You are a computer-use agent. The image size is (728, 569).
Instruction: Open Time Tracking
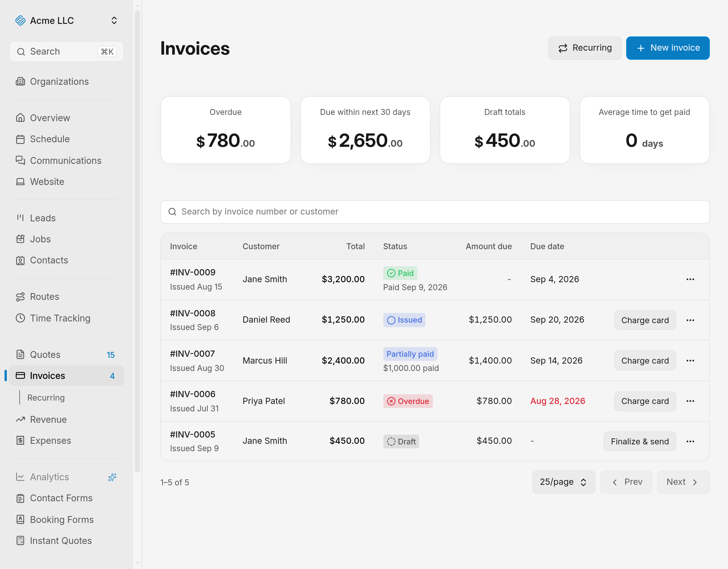(x=66, y=318)
